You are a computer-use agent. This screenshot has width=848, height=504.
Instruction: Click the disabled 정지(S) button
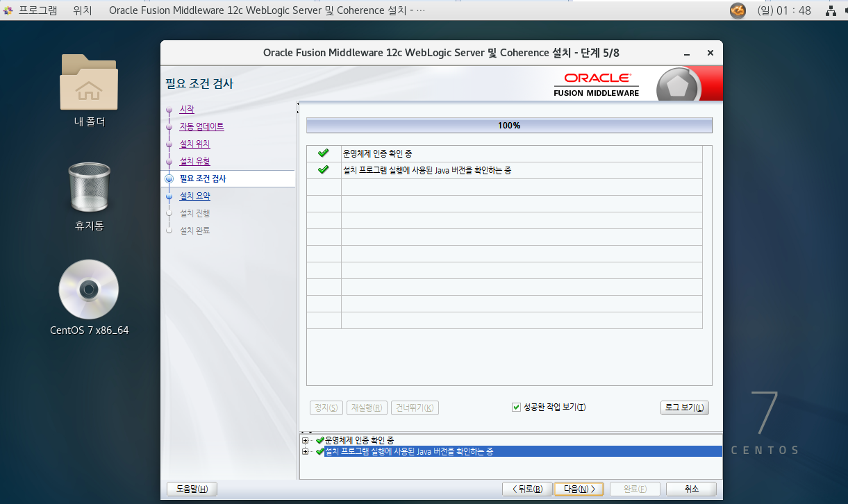coord(326,408)
